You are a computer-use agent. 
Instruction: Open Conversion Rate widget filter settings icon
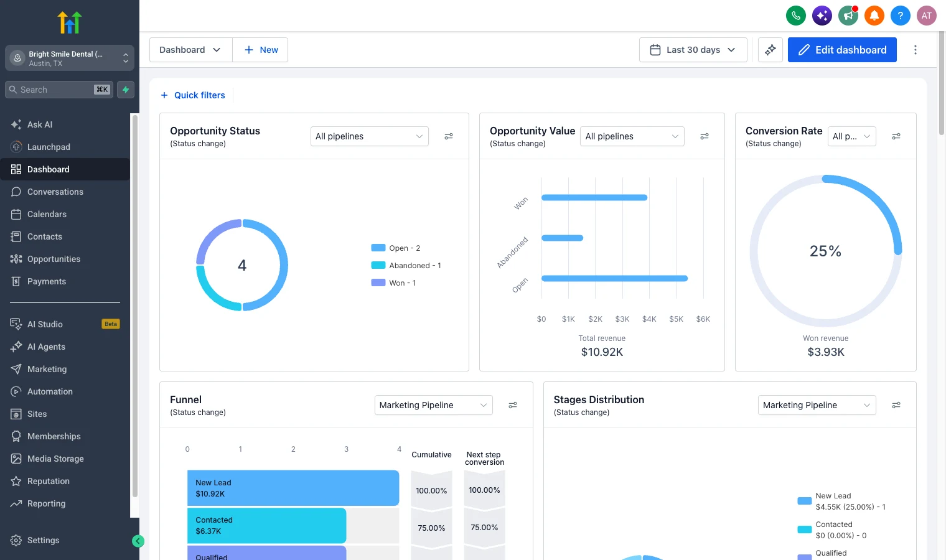click(x=896, y=136)
